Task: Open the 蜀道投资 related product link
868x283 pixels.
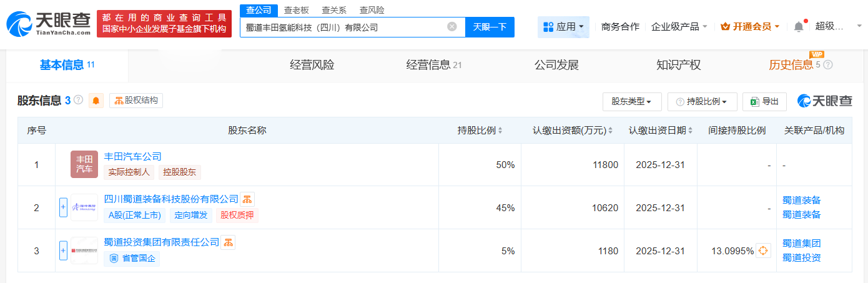Action: click(x=802, y=258)
